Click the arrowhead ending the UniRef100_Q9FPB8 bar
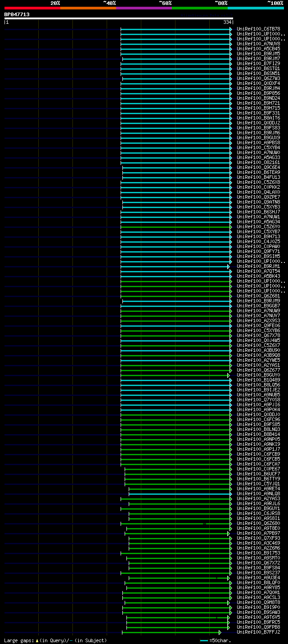Viewport: 288px width, 644px height. 229,627
